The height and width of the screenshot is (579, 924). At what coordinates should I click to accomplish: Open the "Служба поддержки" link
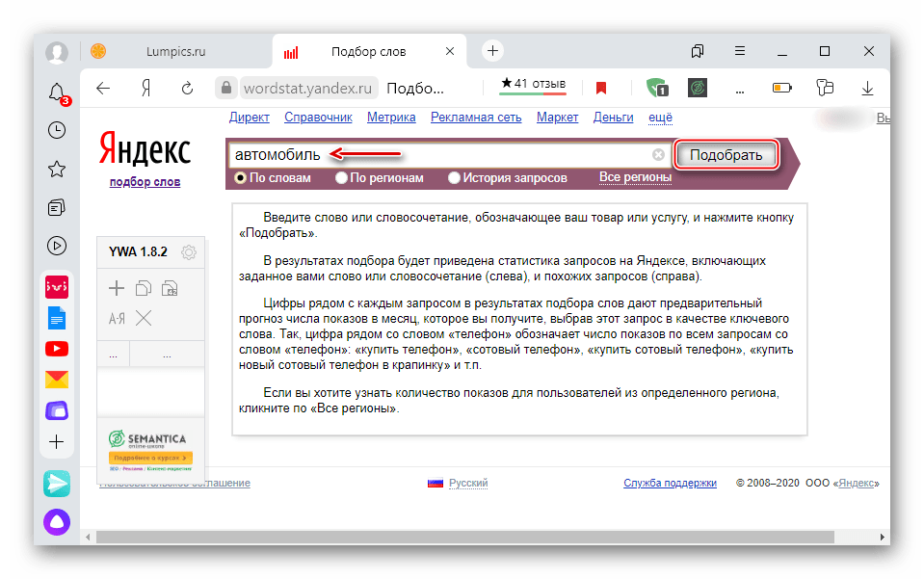[x=670, y=483]
